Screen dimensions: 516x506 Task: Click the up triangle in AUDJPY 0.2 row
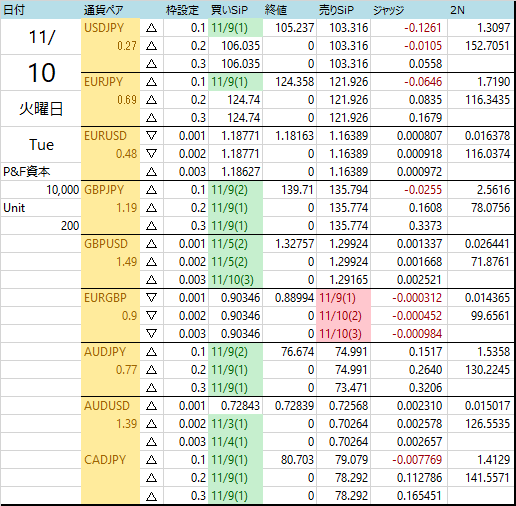[x=152, y=370]
